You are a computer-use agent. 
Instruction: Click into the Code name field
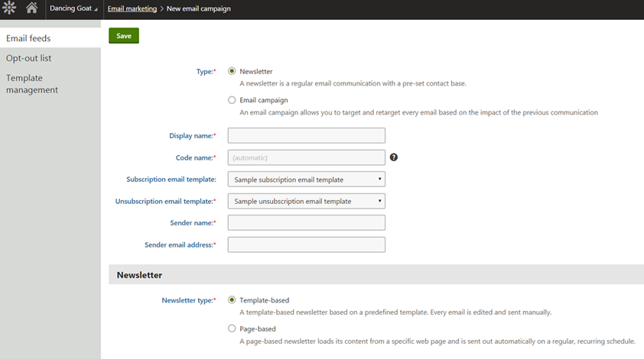pyautogui.click(x=306, y=157)
